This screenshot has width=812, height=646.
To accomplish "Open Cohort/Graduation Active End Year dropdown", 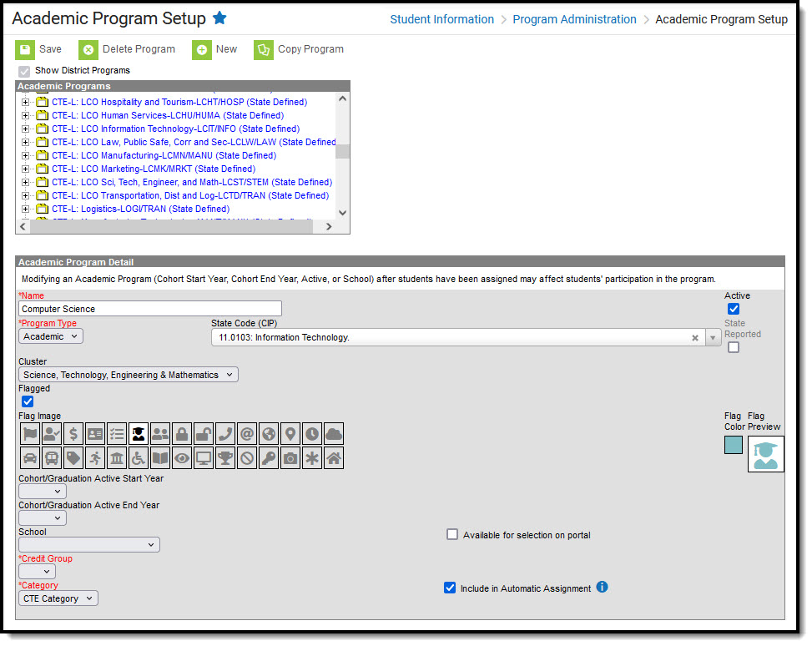I will pyautogui.click(x=43, y=517).
